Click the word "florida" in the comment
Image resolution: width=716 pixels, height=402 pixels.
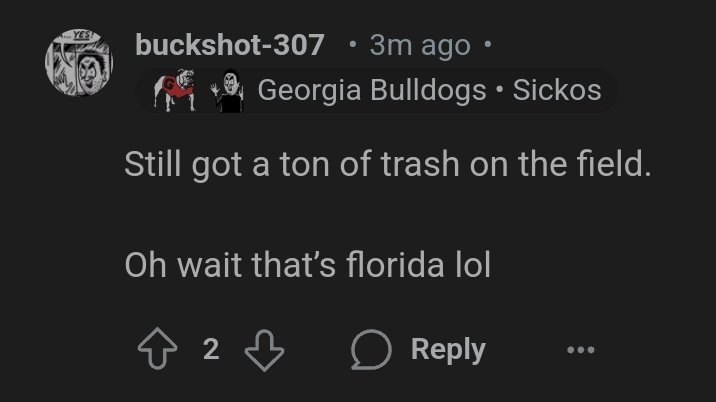(385, 265)
